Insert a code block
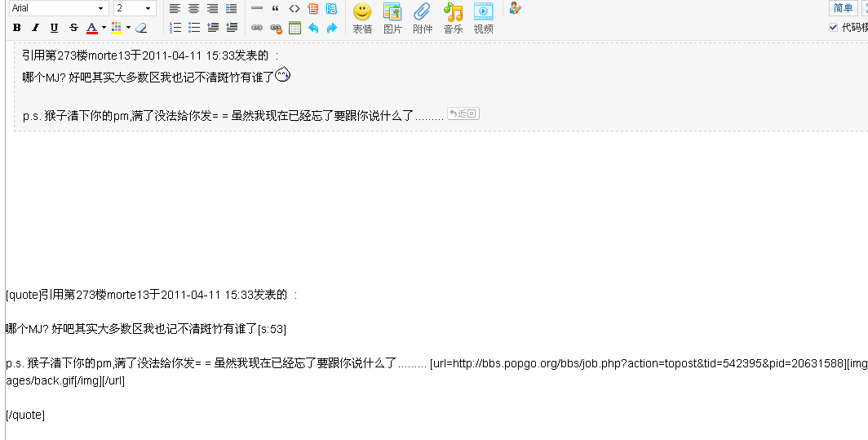The height and width of the screenshot is (440, 868). tap(294, 8)
